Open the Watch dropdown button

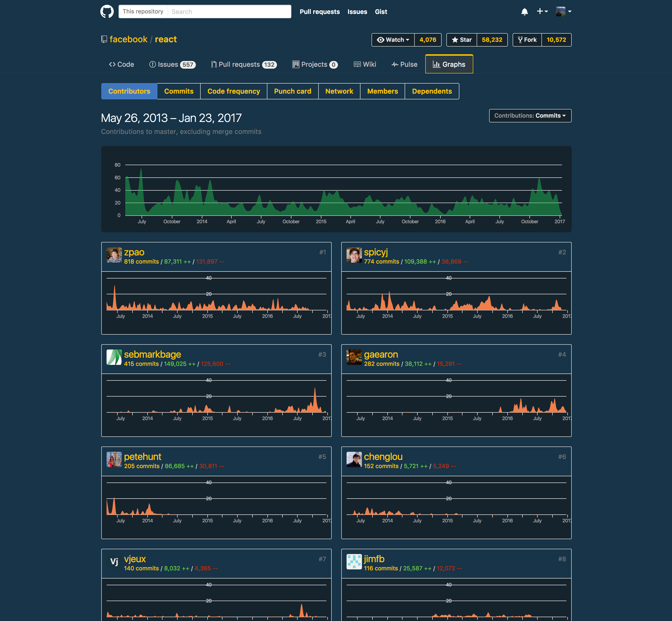(393, 40)
